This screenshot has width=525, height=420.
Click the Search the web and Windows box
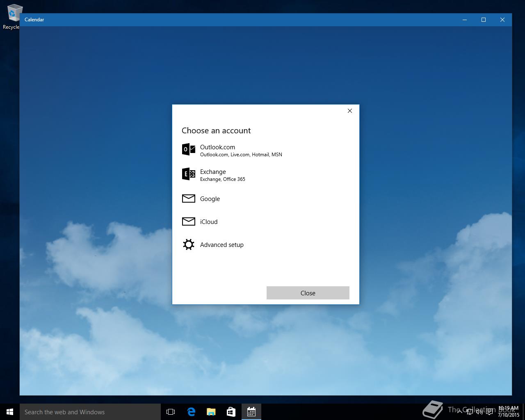point(90,412)
